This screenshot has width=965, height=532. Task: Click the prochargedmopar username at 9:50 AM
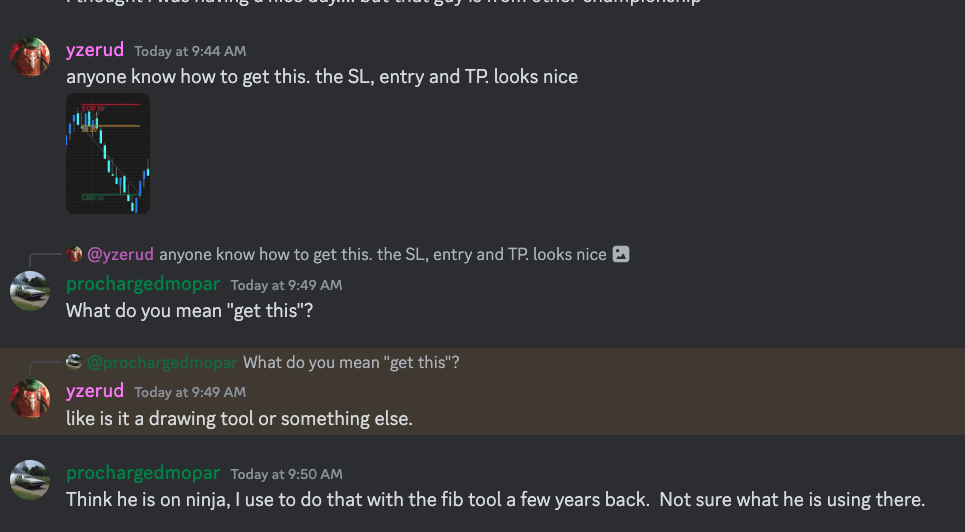(143, 473)
